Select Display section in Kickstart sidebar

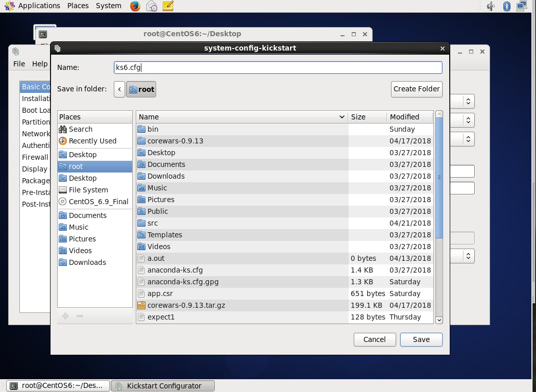[35, 169]
